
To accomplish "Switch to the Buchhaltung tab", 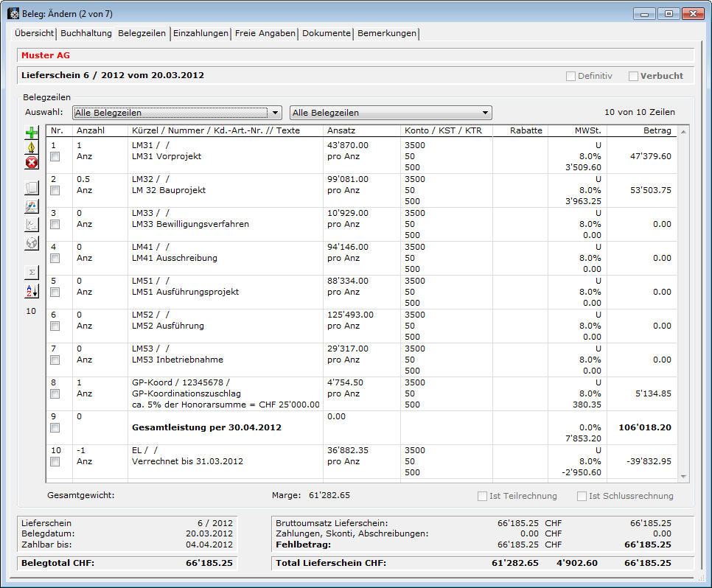I will click(x=86, y=33).
